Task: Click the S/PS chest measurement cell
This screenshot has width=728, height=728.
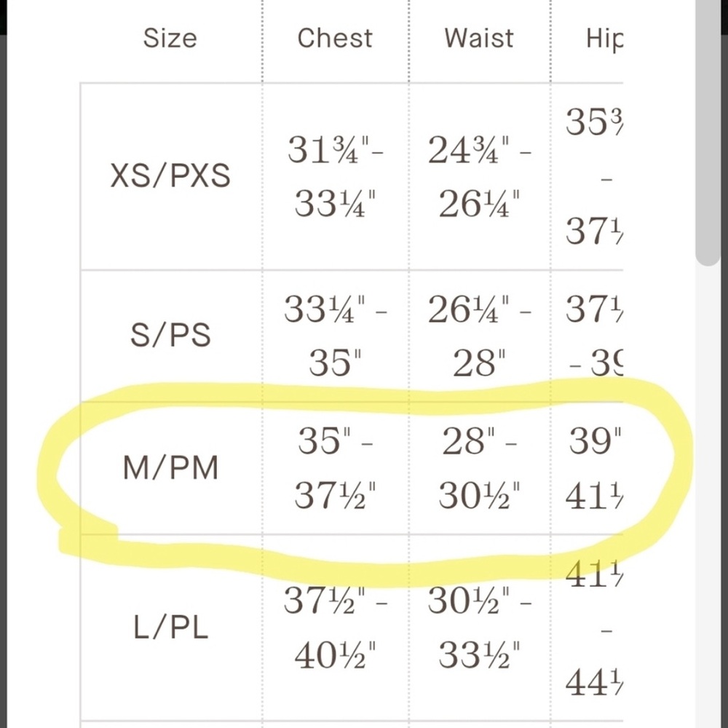Action: coord(335,336)
